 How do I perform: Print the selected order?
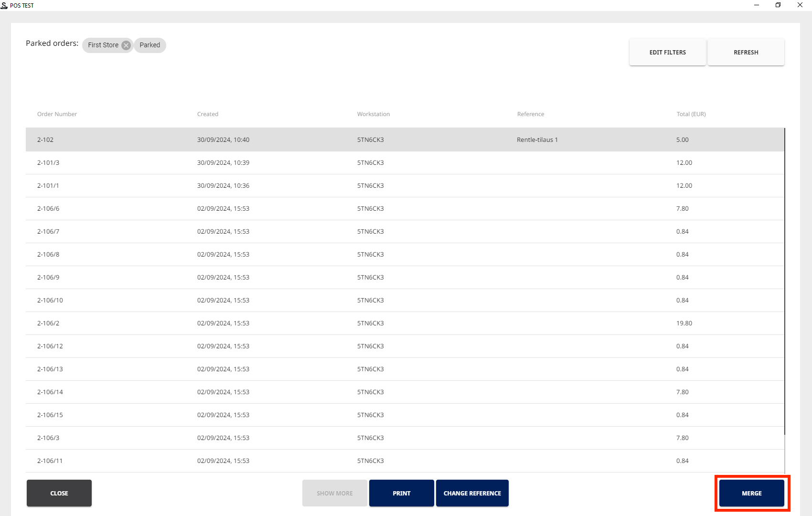[x=401, y=493]
